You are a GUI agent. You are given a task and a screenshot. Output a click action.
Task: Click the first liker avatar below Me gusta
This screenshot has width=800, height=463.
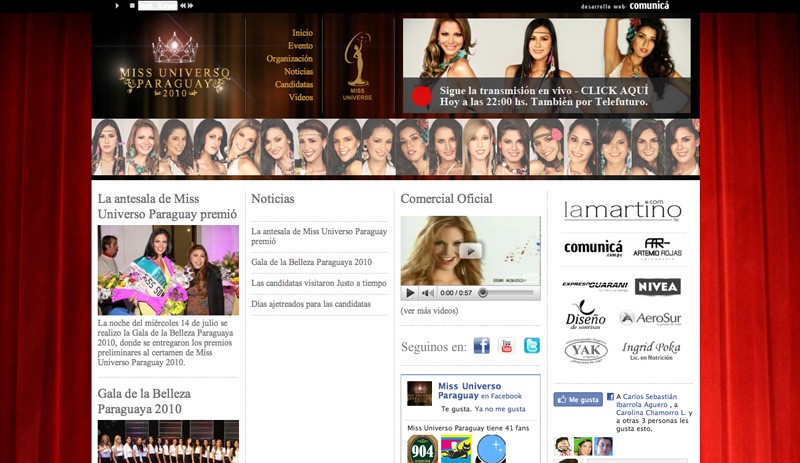click(x=563, y=446)
